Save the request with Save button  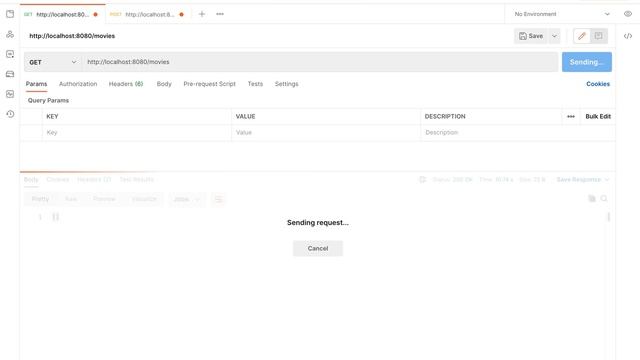click(531, 36)
